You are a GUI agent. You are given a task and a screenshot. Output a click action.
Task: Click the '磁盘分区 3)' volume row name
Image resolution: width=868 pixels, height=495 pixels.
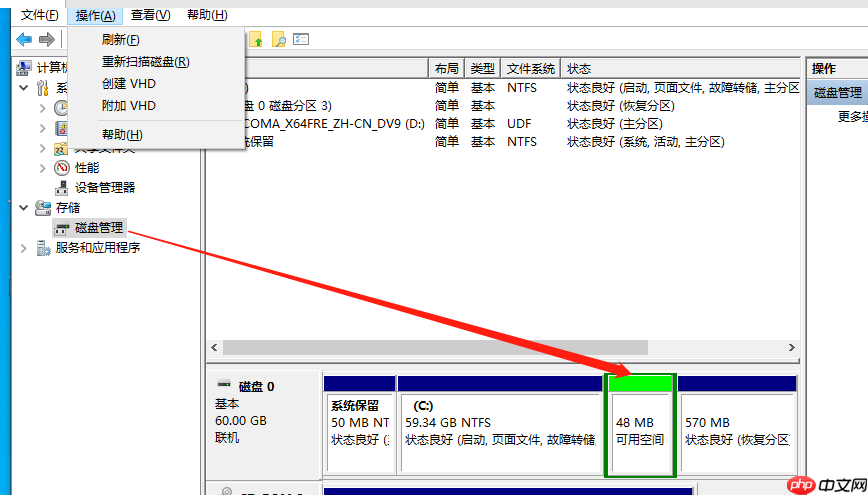pyautogui.click(x=288, y=105)
